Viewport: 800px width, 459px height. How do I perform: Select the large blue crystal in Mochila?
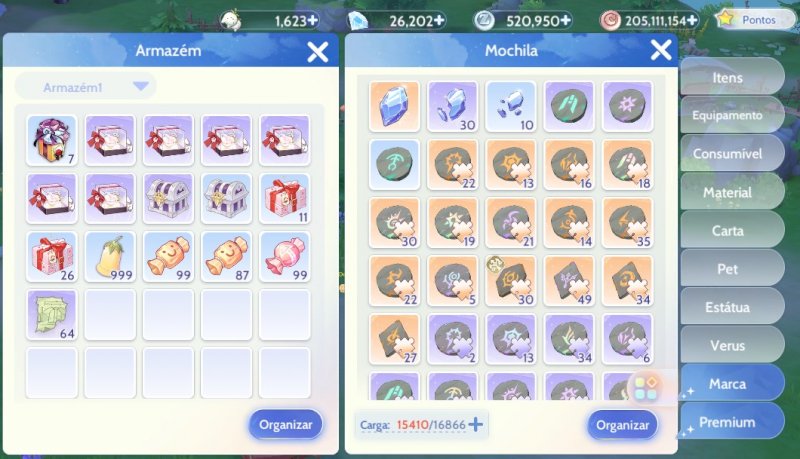[x=394, y=106]
